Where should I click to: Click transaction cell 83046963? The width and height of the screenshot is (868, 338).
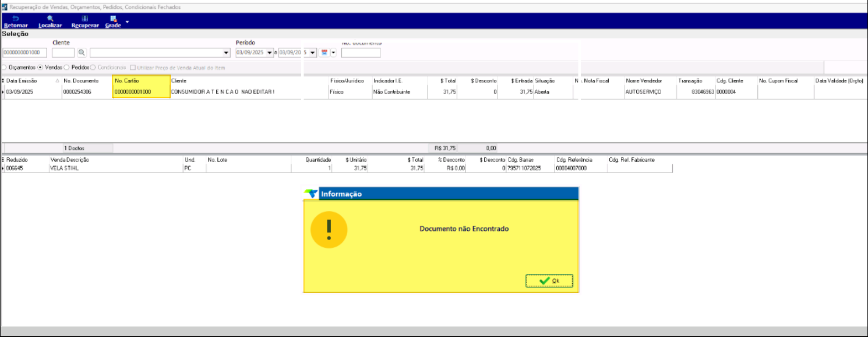pos(696,92)
